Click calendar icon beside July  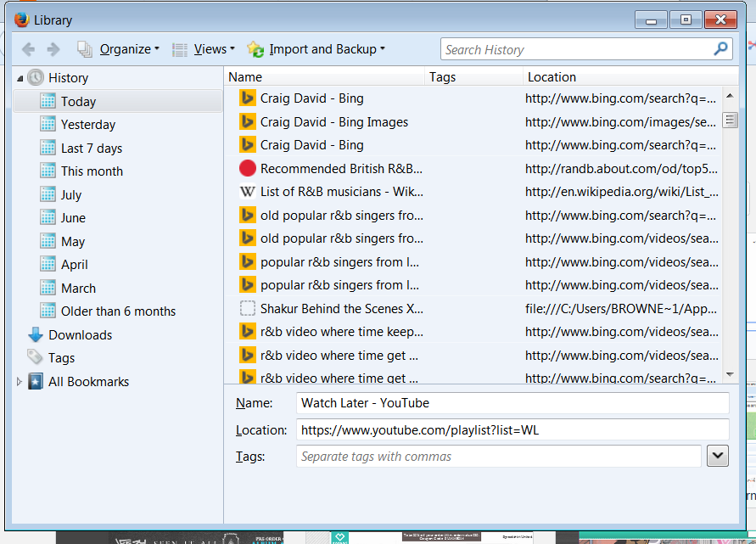[x=48, y=194]
